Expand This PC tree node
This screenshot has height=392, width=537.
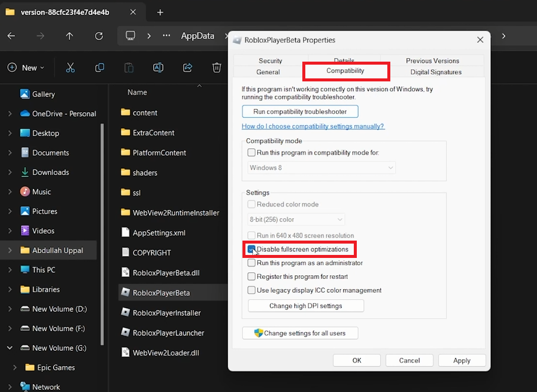click(x=10, y=270)
